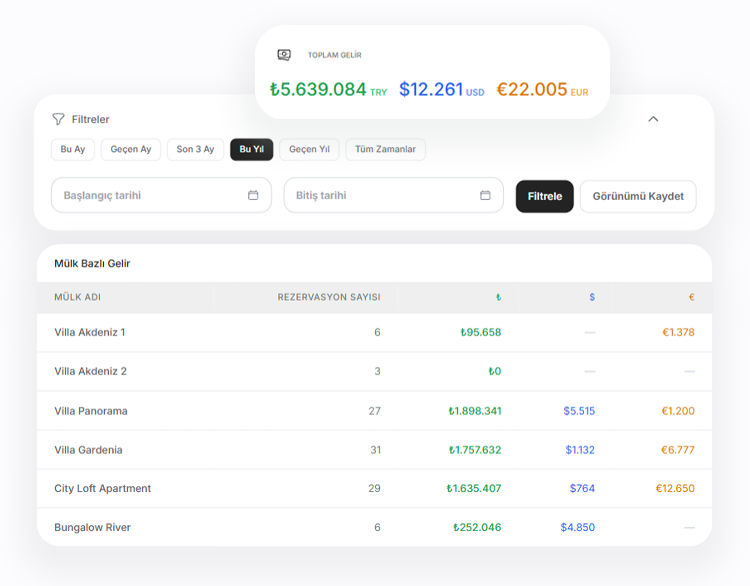Click the ₺1.635.407 City Loft amount
Screen dimensions: 750x586
474,488
